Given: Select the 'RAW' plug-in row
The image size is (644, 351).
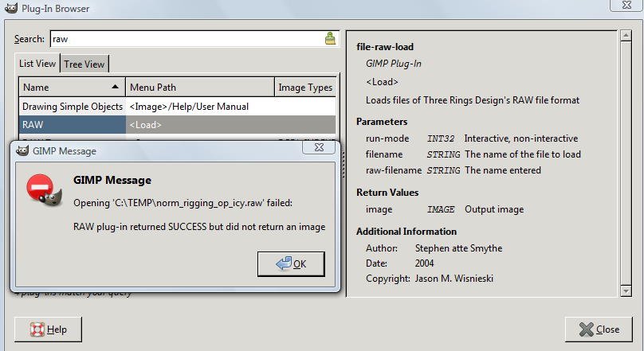Looking at the screenshot, I should pos(178,125).
